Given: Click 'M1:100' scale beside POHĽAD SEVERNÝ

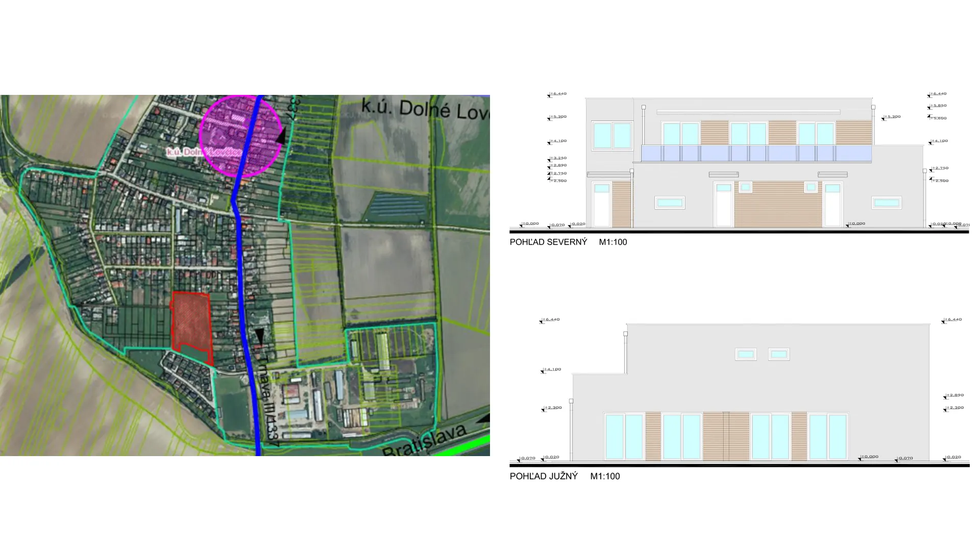Looking at the screenshot, I should click(x=613, y=242).
